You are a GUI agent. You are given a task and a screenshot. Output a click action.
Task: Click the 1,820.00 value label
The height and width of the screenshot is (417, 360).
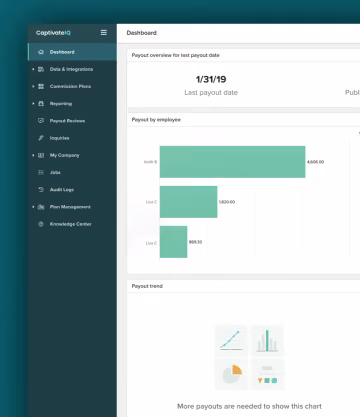pyautogui.click(x=227, y=202)
